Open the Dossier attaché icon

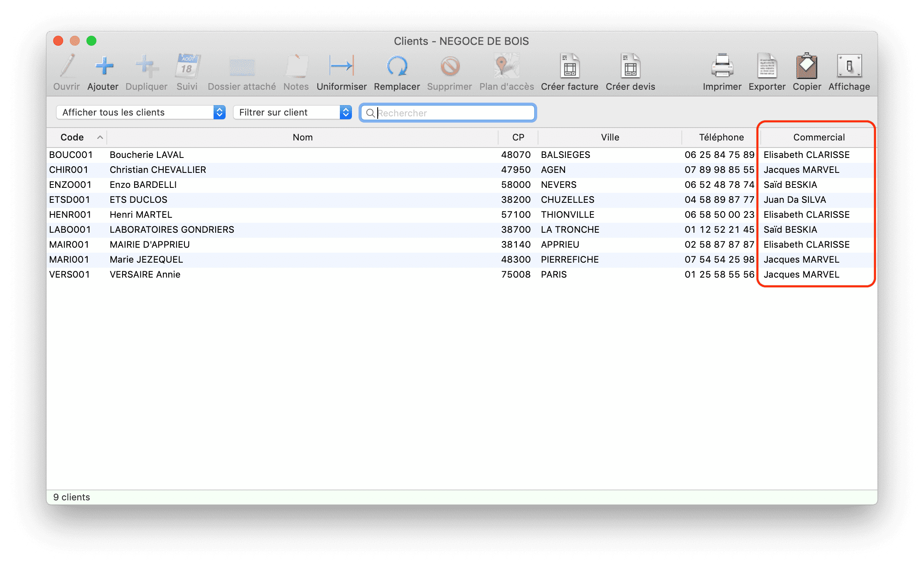pos(242,67)
